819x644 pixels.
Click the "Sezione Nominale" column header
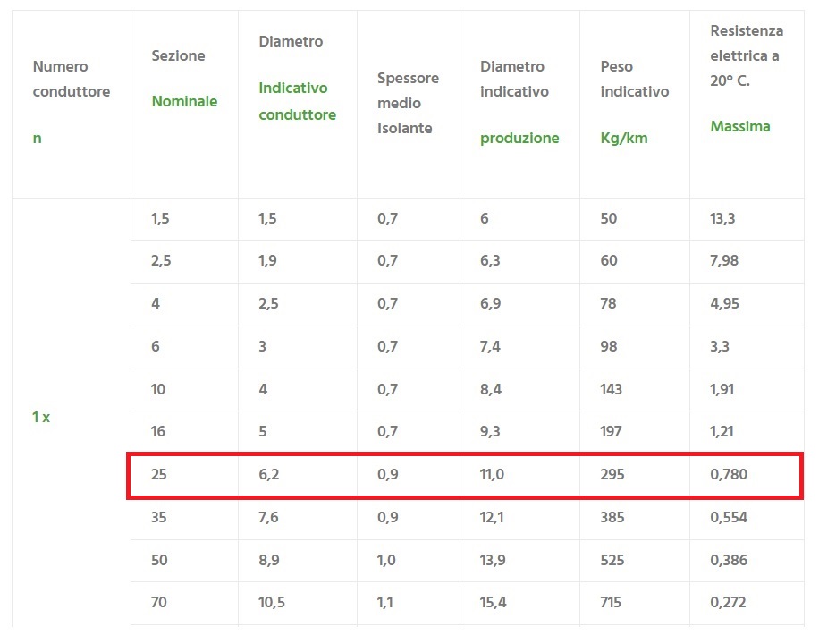pos(184,79)
